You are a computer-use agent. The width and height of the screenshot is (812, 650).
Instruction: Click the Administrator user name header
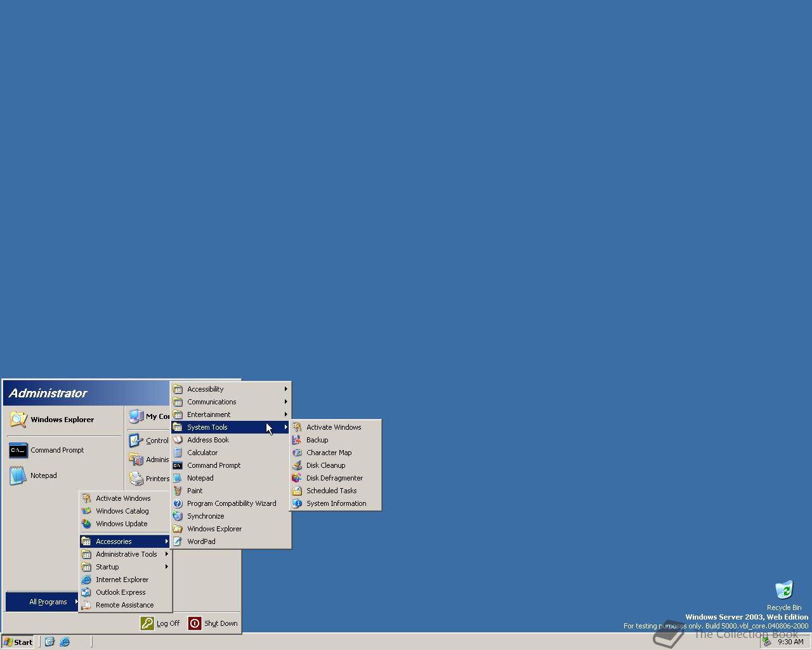[48, 394]
